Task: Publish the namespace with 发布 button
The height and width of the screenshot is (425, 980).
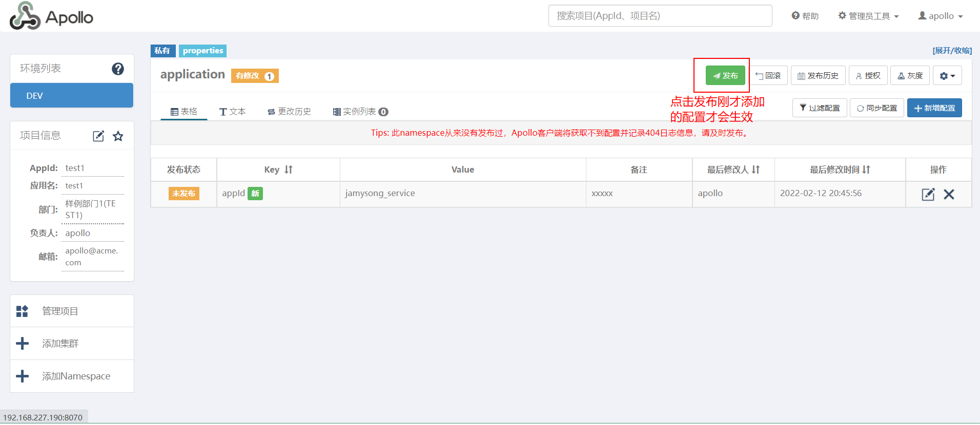Action: coord(725,76)
